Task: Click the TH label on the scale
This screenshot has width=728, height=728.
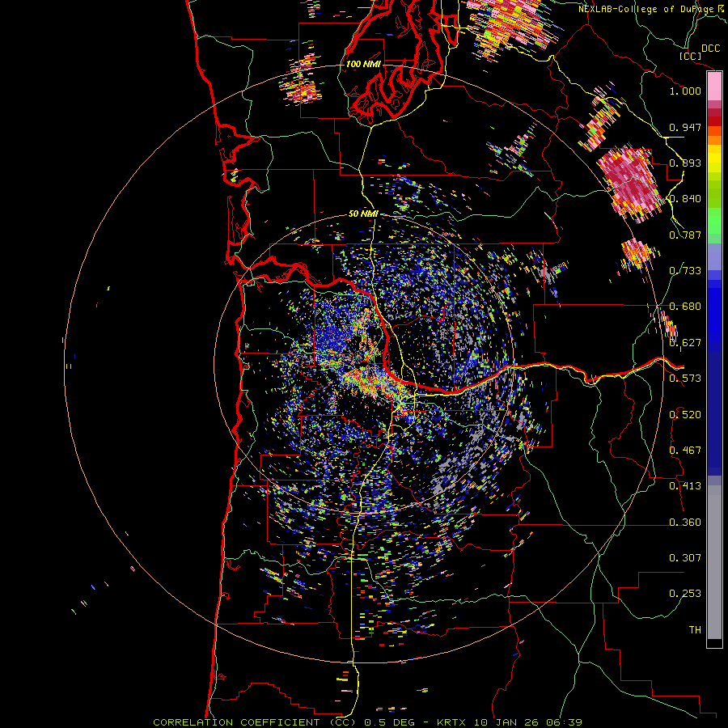Action: pos(695,630)
